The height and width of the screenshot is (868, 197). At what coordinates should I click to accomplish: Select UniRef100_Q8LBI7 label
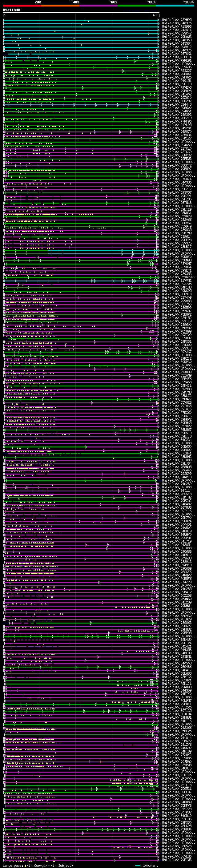tap(177, 247)
